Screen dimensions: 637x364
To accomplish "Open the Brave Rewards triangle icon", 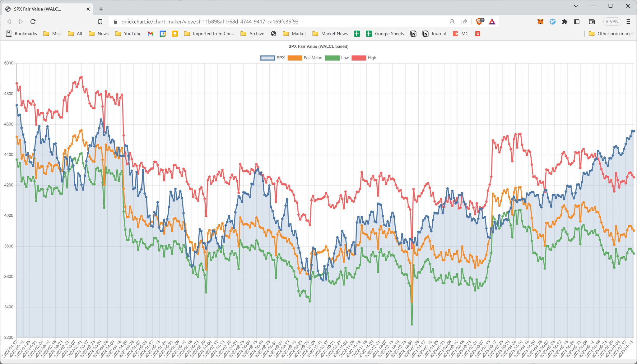I will (x=492, y=21).
